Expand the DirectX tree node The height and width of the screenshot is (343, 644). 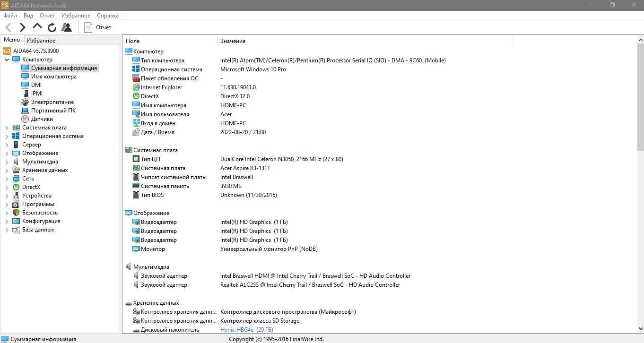7,187
